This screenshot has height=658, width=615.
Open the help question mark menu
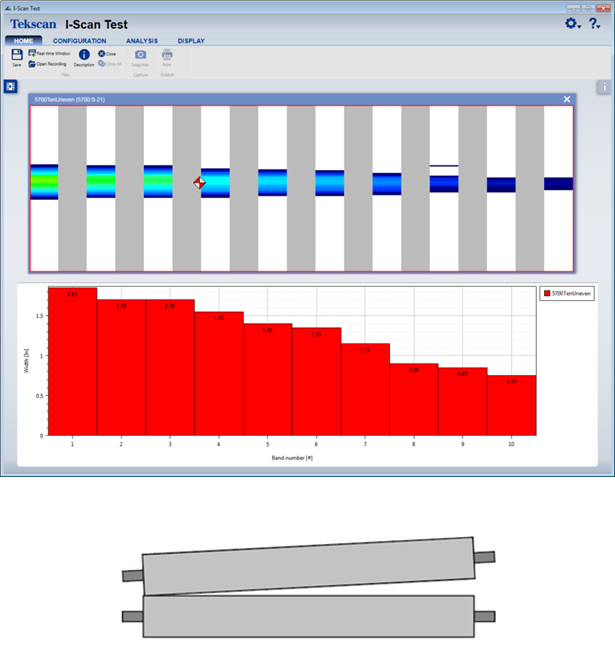click(x=594, y=24)
